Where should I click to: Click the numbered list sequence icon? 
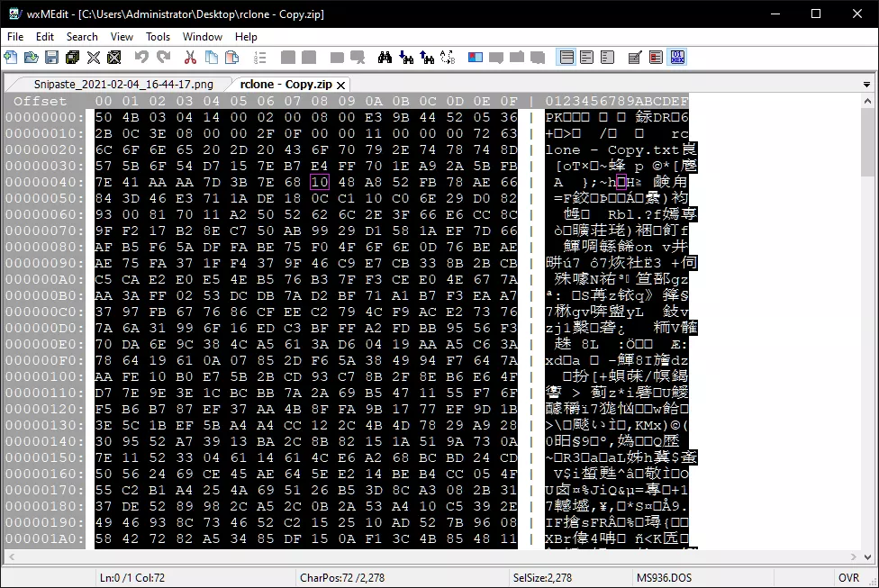coord(259,57)
